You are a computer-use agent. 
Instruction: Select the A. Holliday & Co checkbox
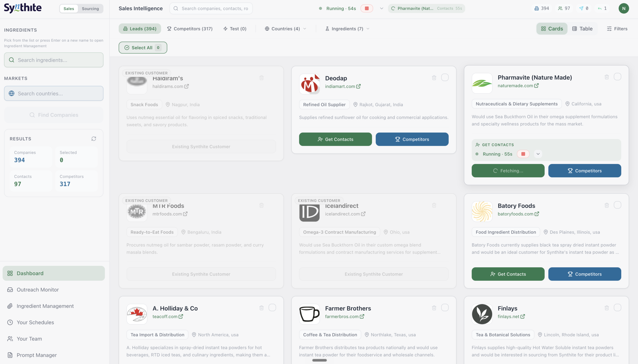tap(272, 307)
